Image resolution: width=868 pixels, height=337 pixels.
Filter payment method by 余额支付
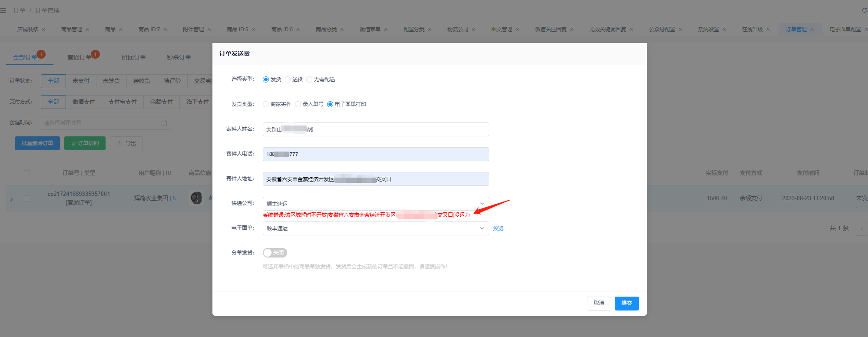(162, 102)
